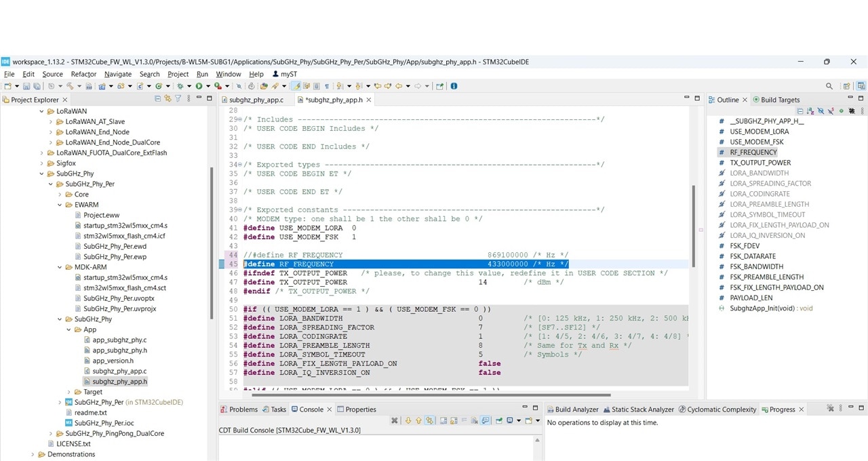Toggle Mark Occurrences highlighter icon
Image resolution: width=868 pixels, height=461 pixels.
296,86
